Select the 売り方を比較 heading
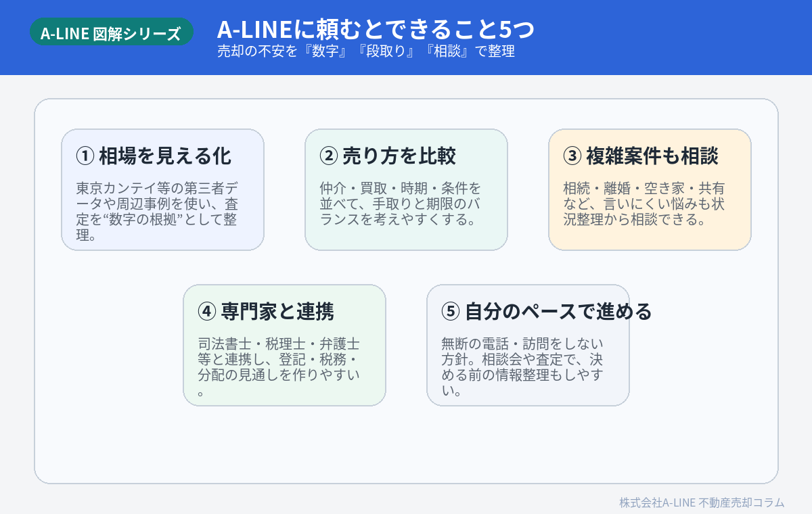Image resolution: width=812 pixels, height=514 pixels. (x=399, y=156)
